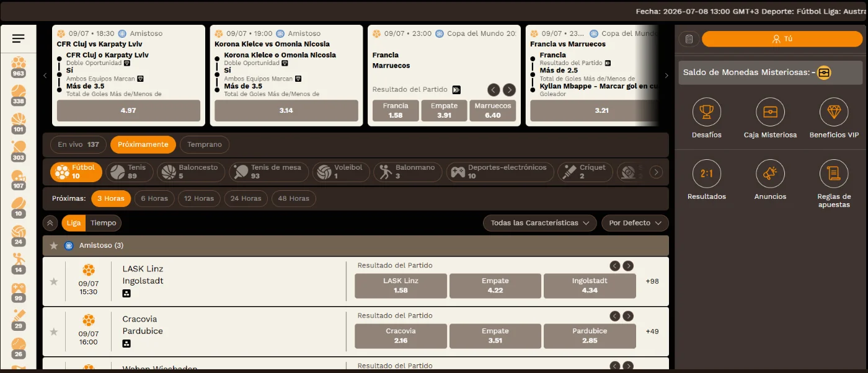868x373 pixels.
Task: Expand the +98 markets for LASK Linz
Action: pos(652,281)
